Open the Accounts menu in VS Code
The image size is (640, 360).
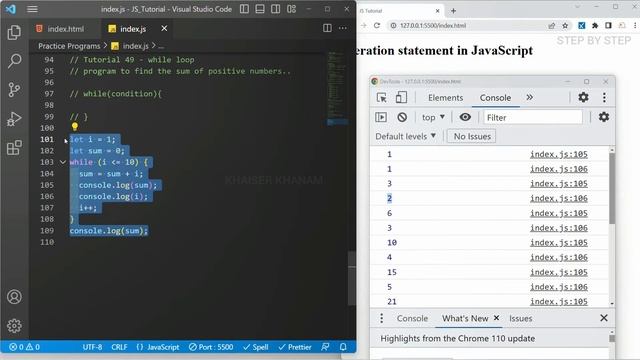tap(14, 297)
